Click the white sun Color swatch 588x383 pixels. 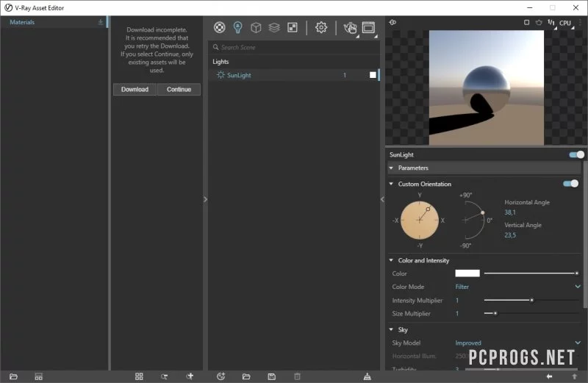[x=467, y=273]
